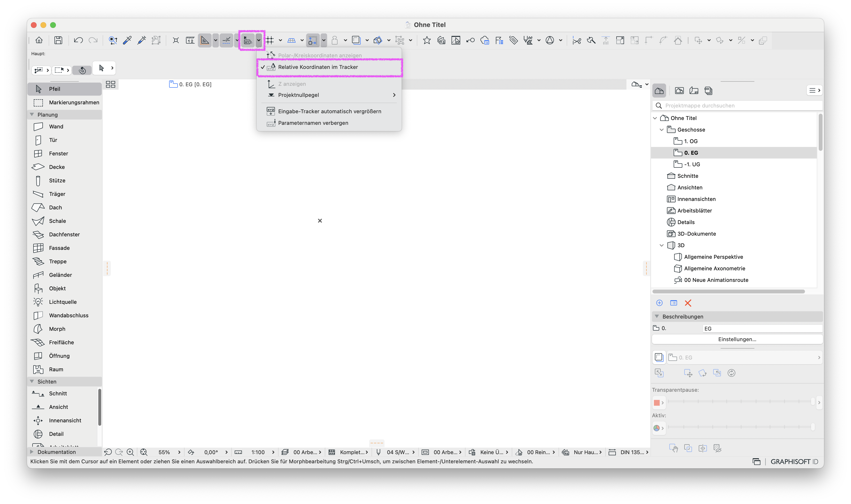Click the star favorites icon
The height and width of the screenshot is (504, 851).
(x=427, y=40)
